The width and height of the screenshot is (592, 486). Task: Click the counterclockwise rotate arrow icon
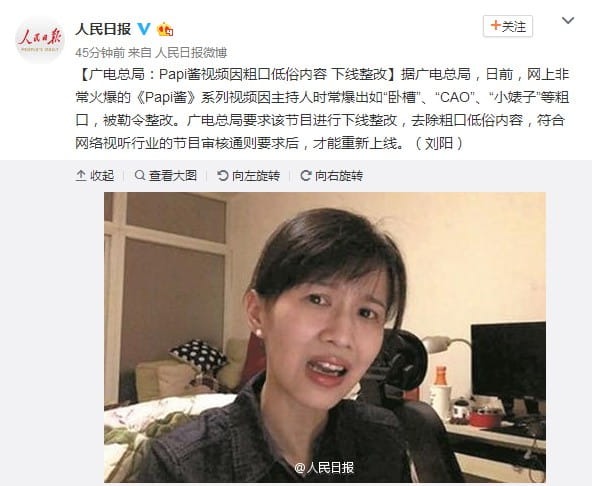click(x=223, y=175)
